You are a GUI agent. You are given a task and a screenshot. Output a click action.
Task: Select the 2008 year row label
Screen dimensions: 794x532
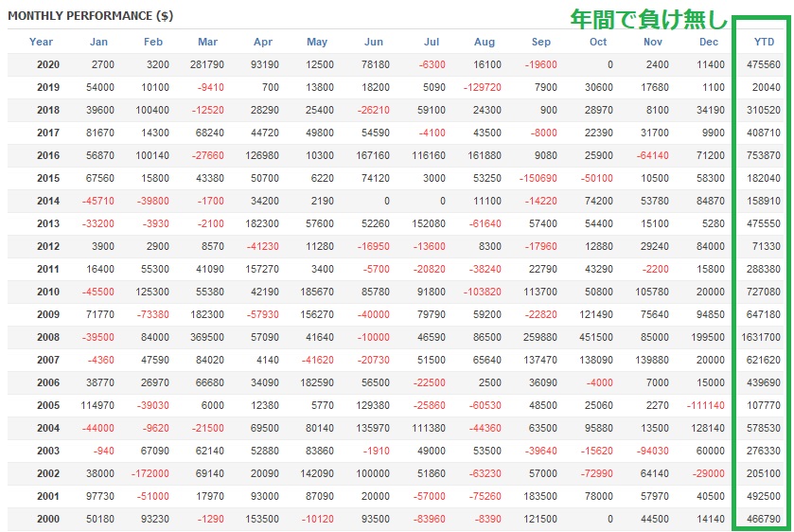(x=48, y=337)
